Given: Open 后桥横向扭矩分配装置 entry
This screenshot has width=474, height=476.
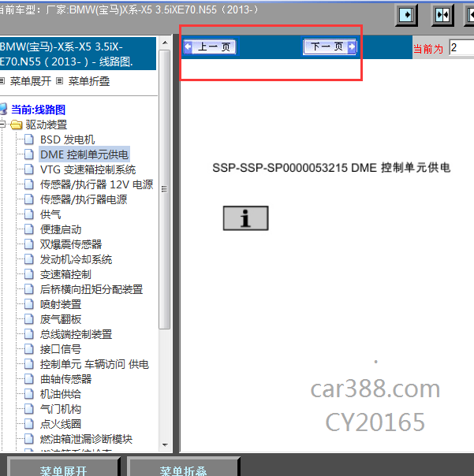Looking at the screenshot, I should [x=91, y=289].
